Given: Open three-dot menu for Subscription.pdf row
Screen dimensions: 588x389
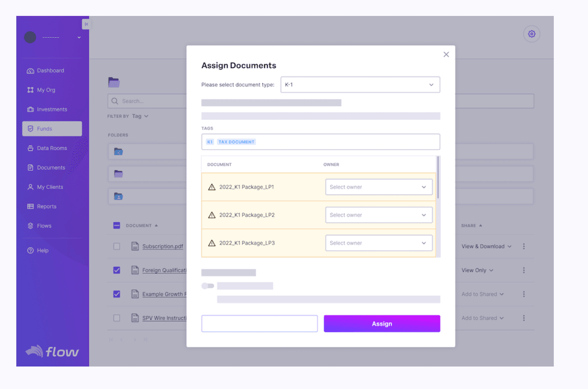Looking at the screenshot, I should (x=524, y=246).
